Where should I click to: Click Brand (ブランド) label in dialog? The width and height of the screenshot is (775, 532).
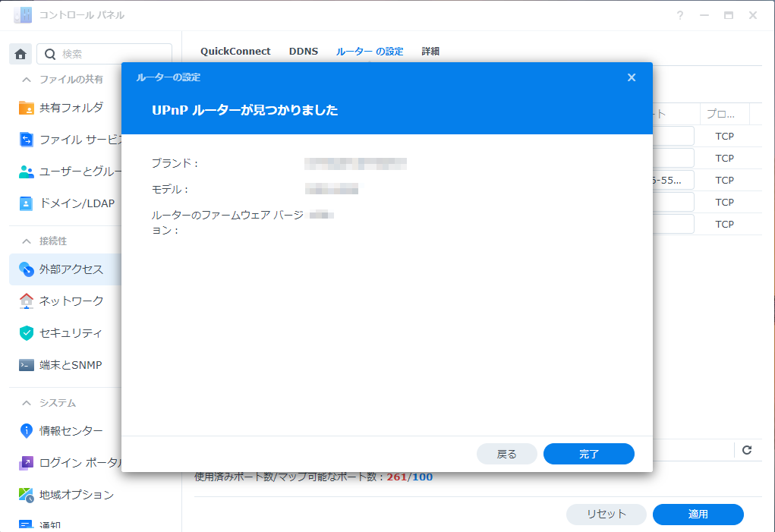click(175, 163)
